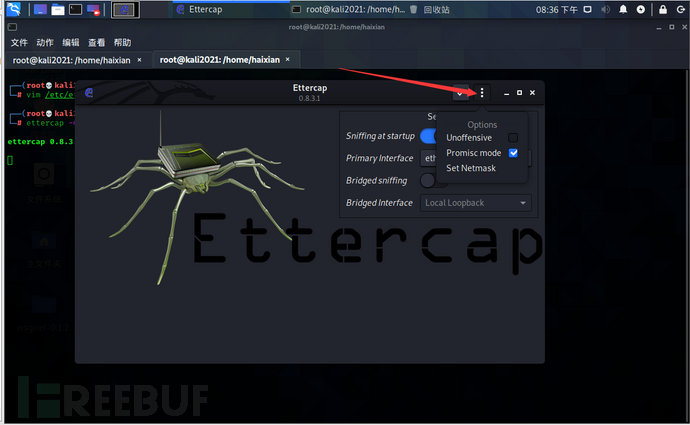Maximize the Ettercap window
Image resolution: width=690 pixels, height=425 pixels.
519,93
